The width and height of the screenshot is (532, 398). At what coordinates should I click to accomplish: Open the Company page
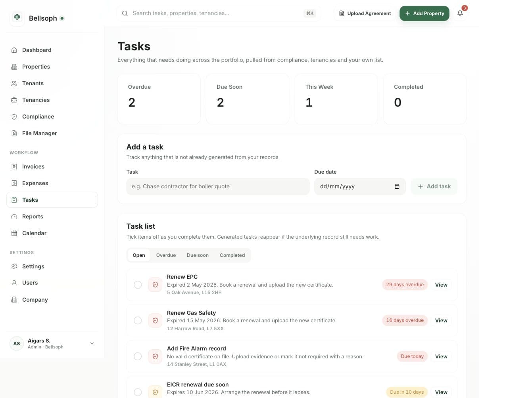[x=52, y=300]
